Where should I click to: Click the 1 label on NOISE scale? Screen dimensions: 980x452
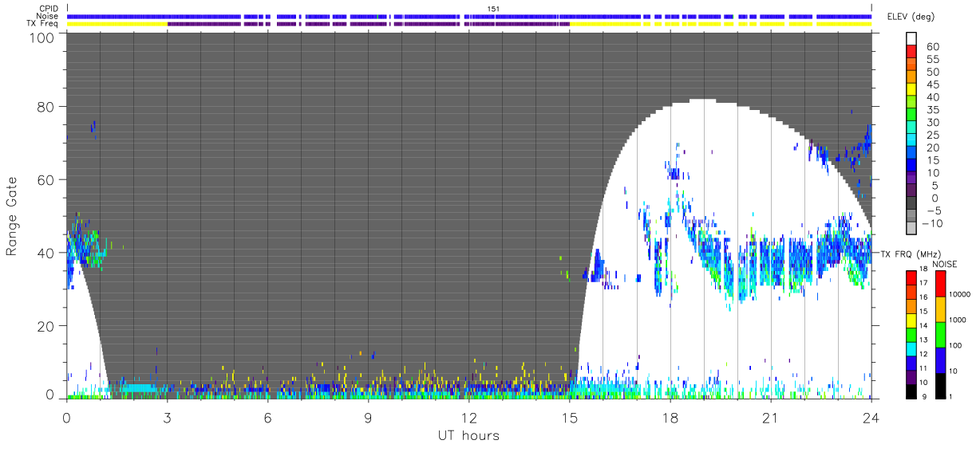pyautogui.click(x=952, y=396)
